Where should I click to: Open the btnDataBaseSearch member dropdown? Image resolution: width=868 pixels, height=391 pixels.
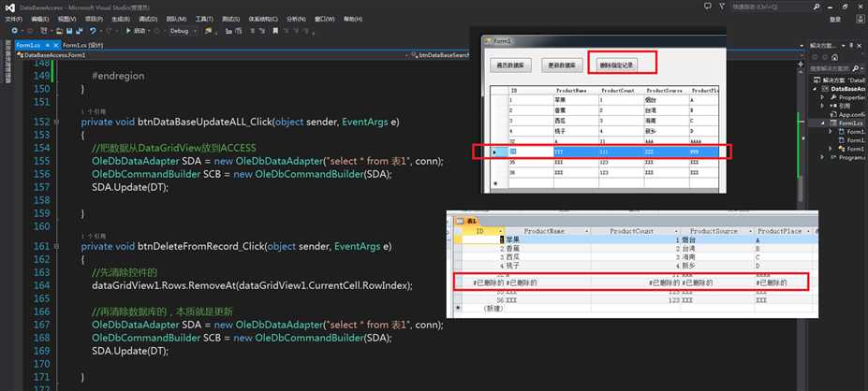440,55
